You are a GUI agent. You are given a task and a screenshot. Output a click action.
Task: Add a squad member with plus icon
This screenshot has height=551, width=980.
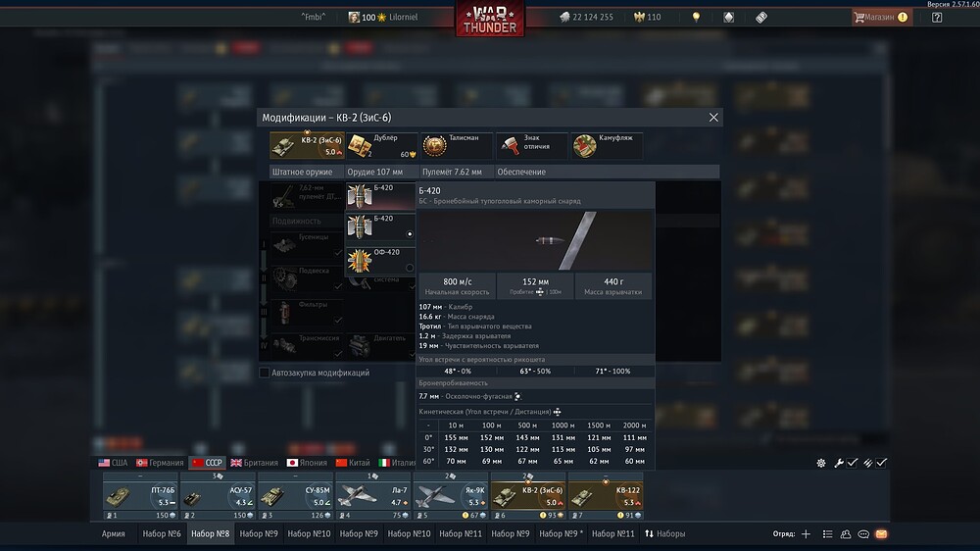pos(807,534)
